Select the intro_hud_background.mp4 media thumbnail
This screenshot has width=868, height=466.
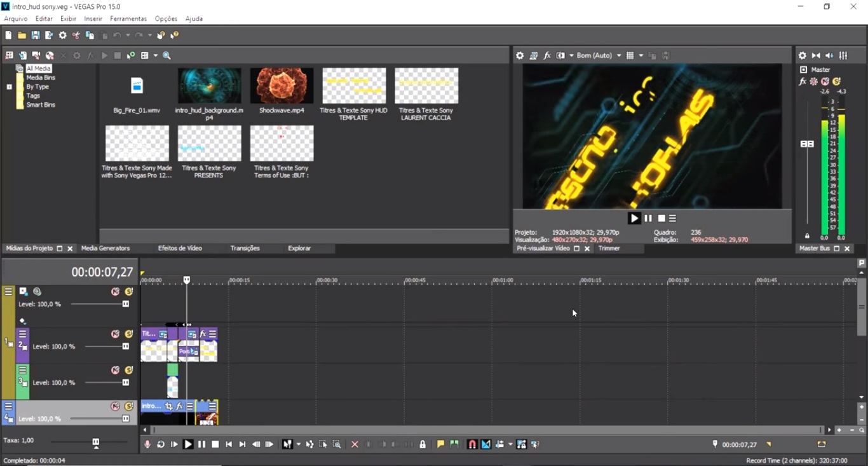[x=209, y=86]
